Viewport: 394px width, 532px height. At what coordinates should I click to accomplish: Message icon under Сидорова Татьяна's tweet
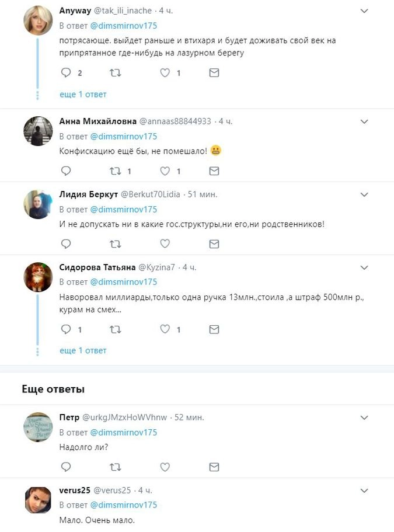pyautogui.click(x=214, y=329)
